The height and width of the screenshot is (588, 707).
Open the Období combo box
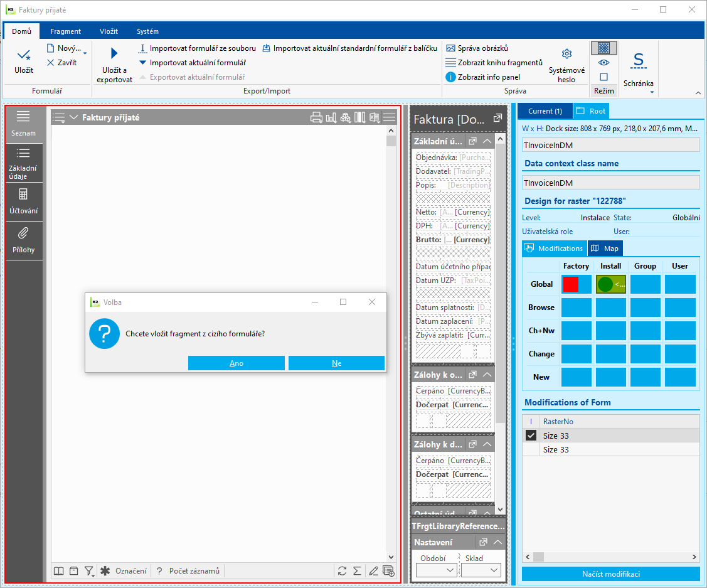coord(436,570)
